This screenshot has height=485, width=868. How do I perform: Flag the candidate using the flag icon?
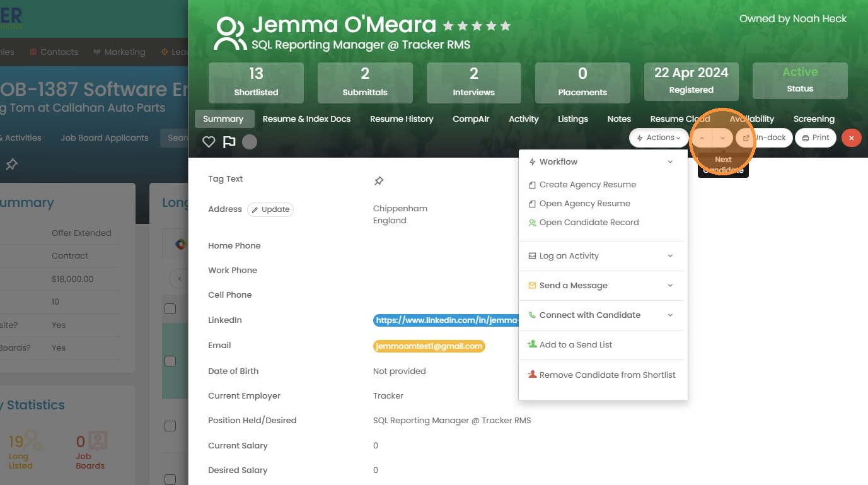(x=229, y=142)
